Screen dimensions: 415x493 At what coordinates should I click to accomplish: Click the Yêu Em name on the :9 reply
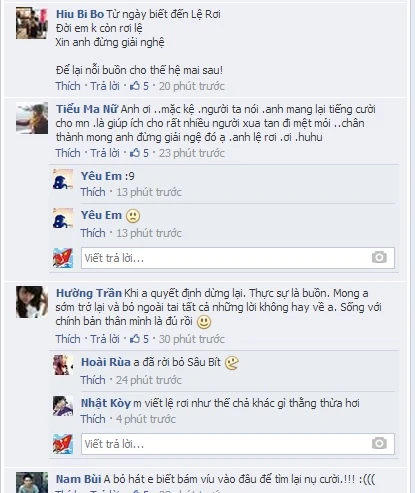point(101,176)
